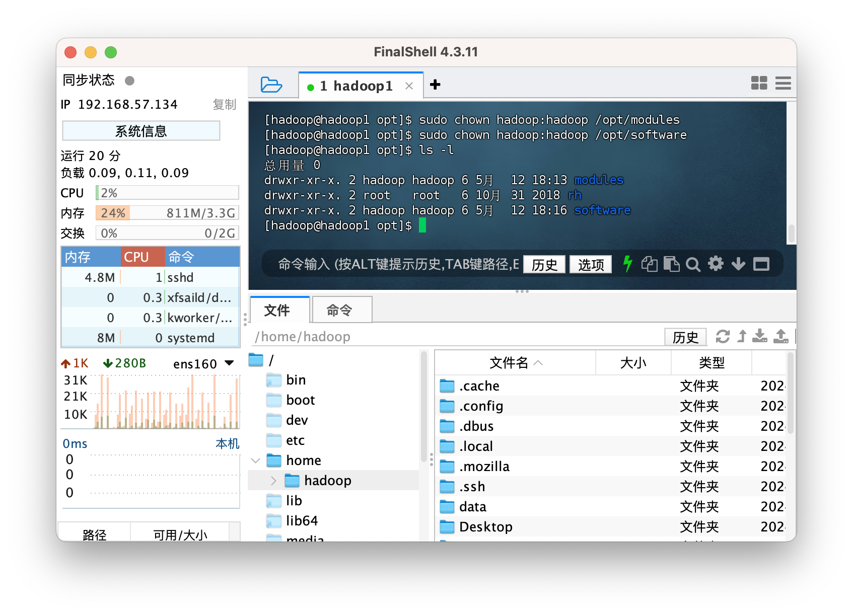The width and height of the screenshot is (853, 616).
Task: Select the data folder row
Action: (x=610, y=507)
